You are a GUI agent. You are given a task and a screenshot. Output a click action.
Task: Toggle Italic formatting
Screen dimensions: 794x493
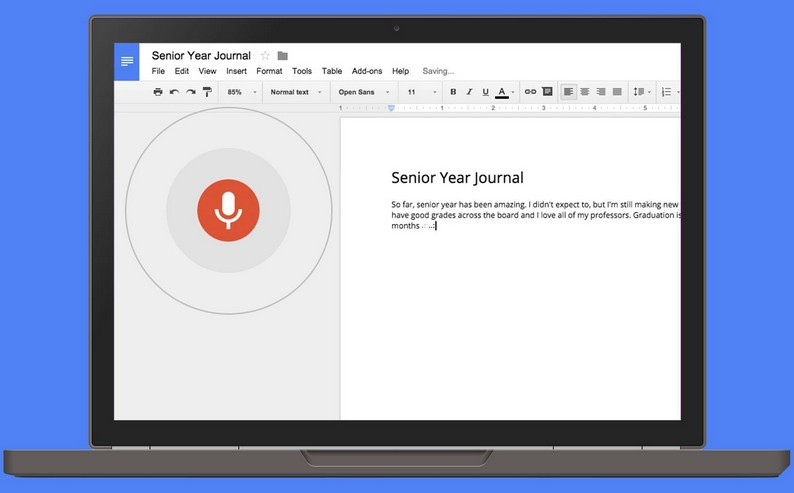[x=469, y=92]
